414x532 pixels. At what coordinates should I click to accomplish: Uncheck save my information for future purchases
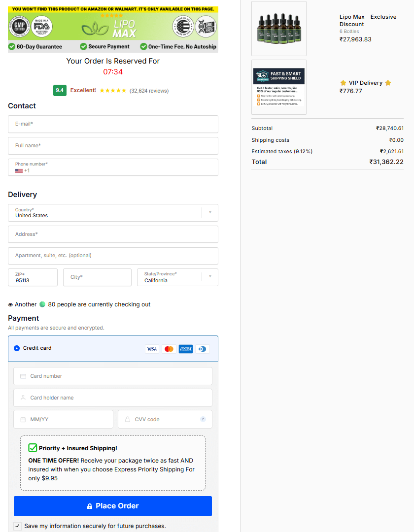pos(18,526)
